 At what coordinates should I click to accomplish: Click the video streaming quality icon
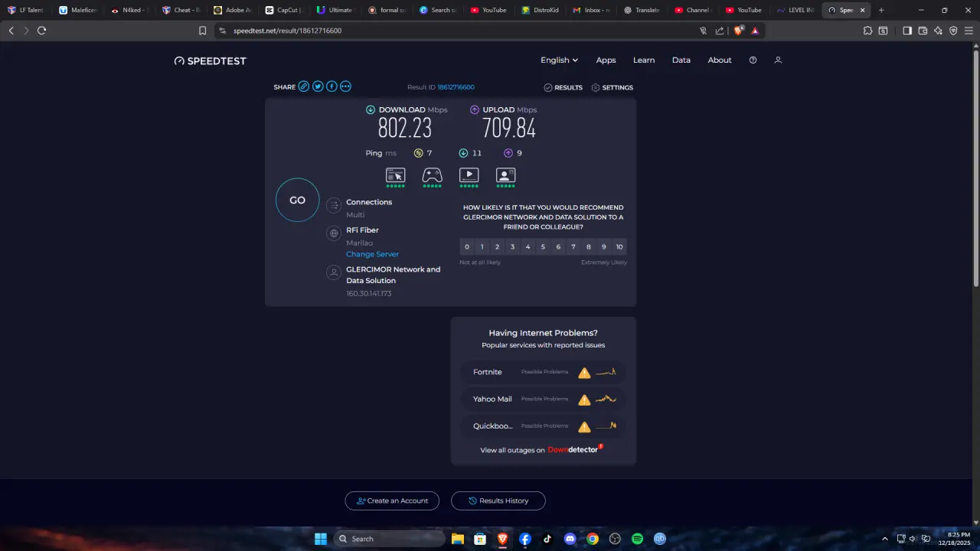(x=469, y=175)
